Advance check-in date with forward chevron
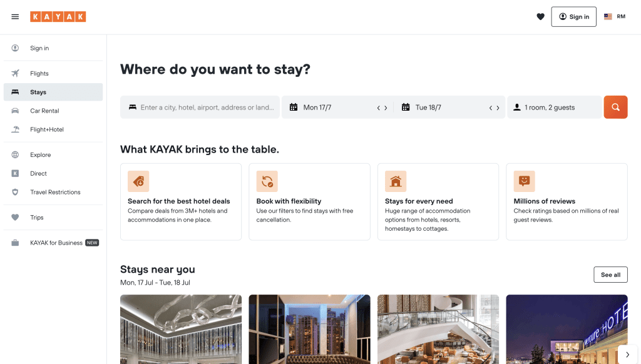Screen dimensions: 641x364 pyautogui.click(x=386, y=107)
